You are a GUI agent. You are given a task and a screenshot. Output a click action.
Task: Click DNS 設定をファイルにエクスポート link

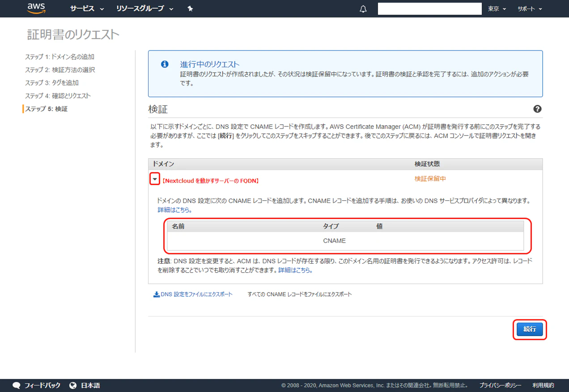tap(196, 294)
